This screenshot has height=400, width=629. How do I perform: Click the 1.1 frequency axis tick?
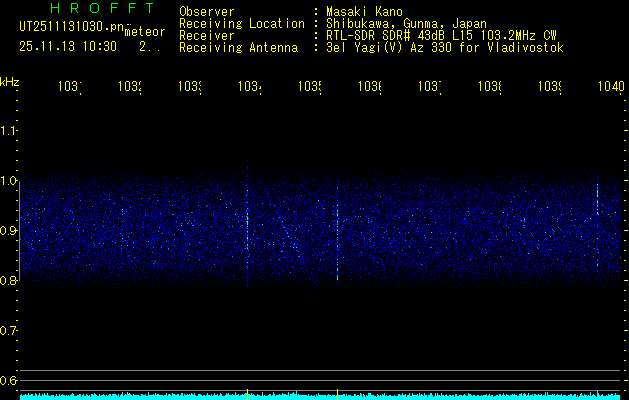[x=9, y=131]
